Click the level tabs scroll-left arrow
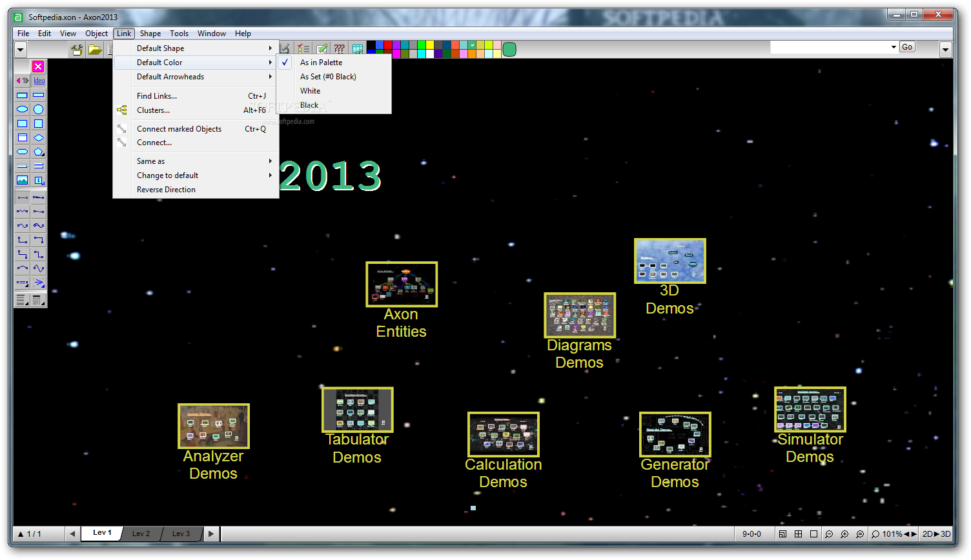 [72, 534]
